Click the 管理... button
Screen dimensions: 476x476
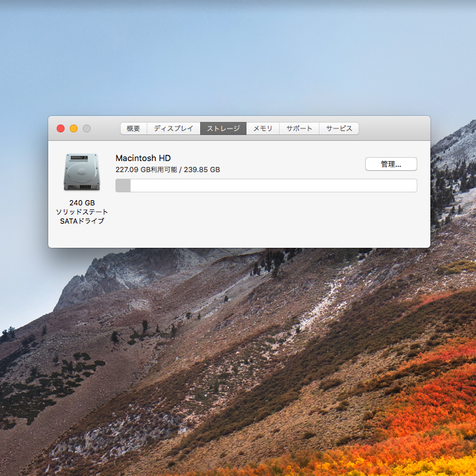(391, 164)
